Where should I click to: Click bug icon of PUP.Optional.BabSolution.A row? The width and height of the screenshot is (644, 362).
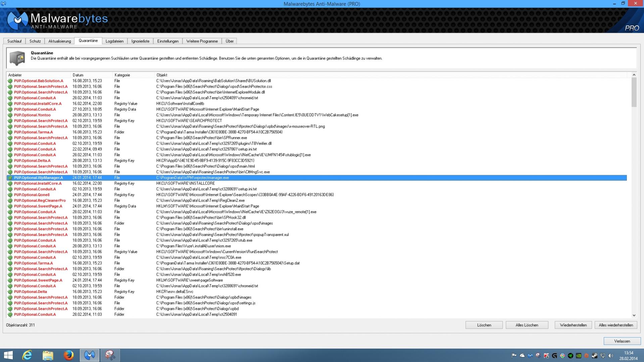[x=10, y=81]
